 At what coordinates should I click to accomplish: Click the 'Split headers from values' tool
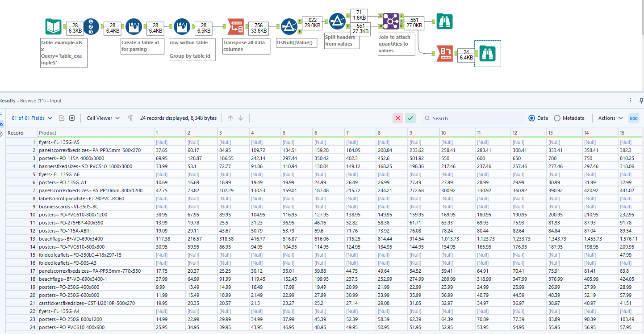coord(337,21)
